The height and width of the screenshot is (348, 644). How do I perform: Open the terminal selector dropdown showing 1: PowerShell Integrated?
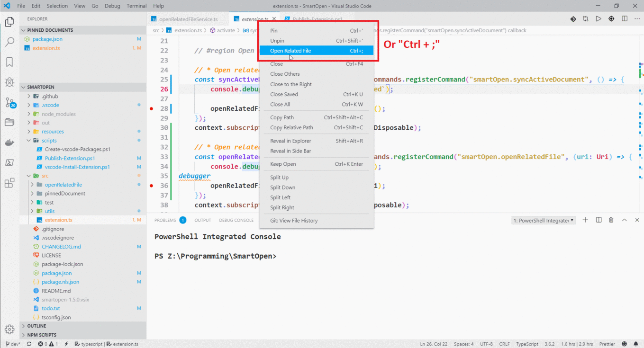point(544,220)
